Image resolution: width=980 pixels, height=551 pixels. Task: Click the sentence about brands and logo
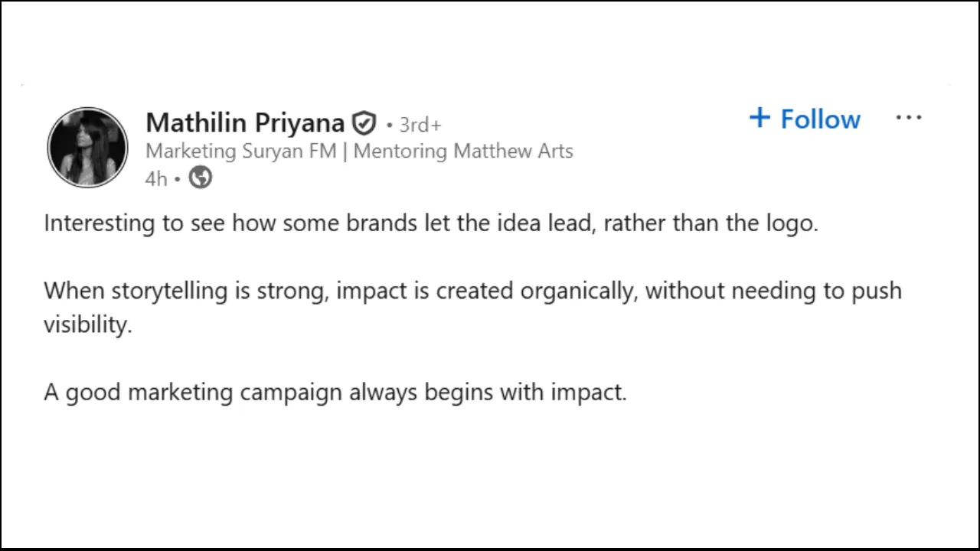pos(431,223)
